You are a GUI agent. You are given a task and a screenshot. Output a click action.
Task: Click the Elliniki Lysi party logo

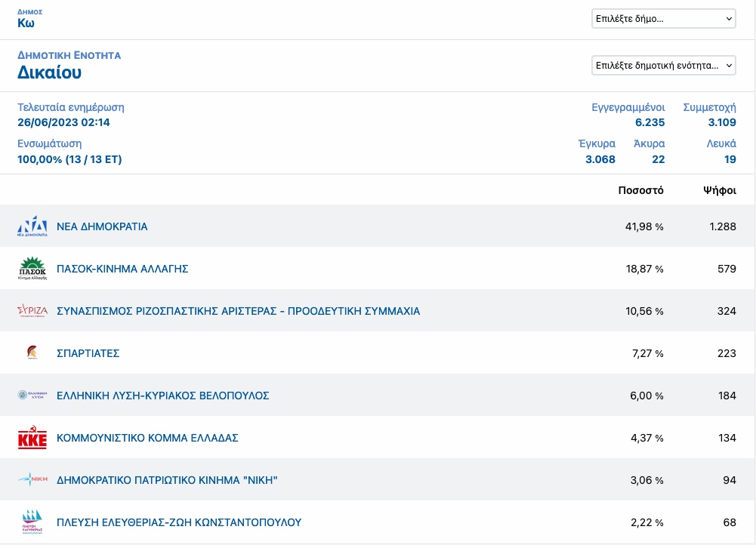point(32,395)
